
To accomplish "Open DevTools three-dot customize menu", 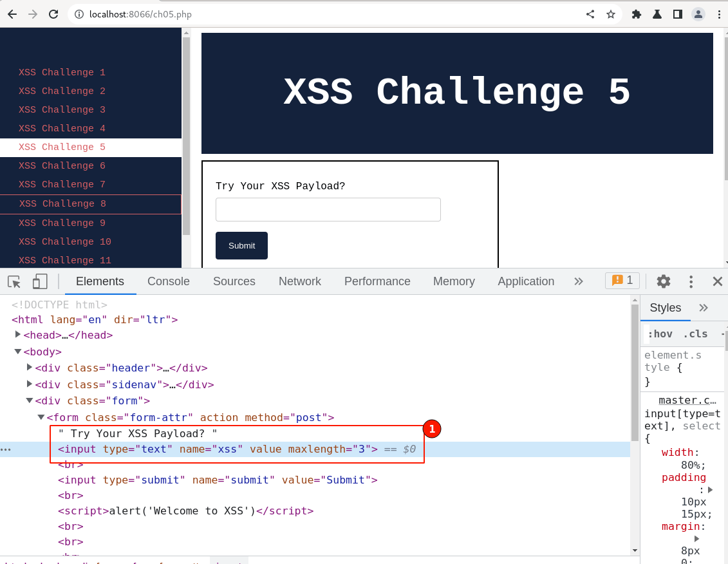I will tap(691, 281).
